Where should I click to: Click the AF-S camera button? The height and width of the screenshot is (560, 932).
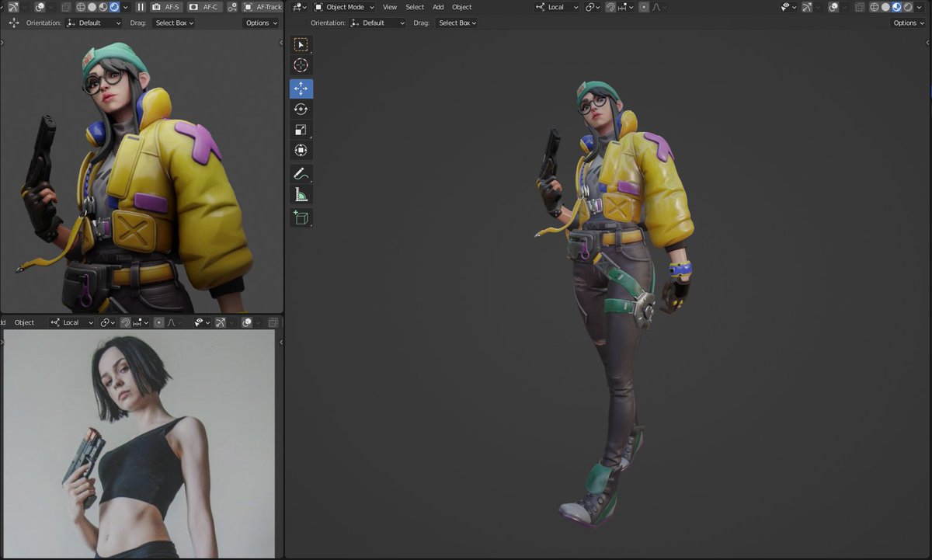pos(166,7)
